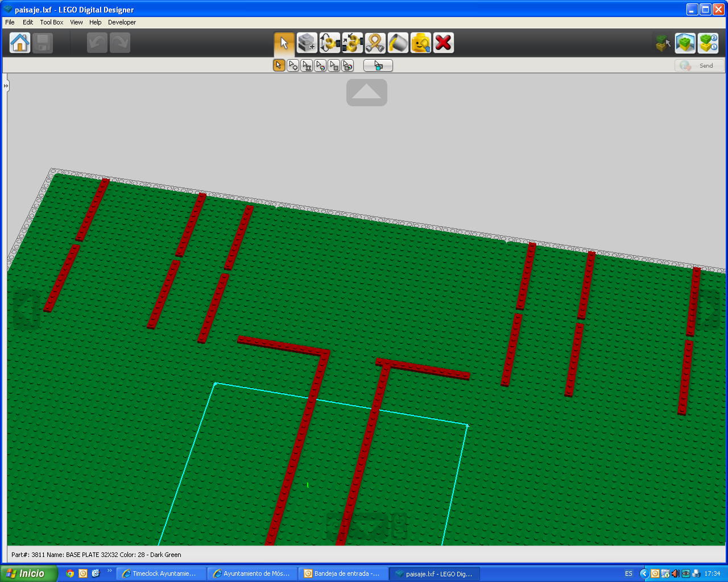This screenshot has width=728, height=582.
Task: Switch to the paisaje.lxf LEGO taskbar button
Action: 435,574
